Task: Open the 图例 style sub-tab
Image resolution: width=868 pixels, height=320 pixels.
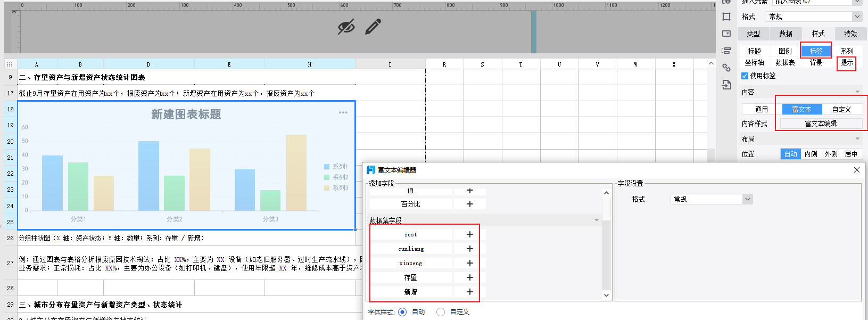Action: click(x=786, y=51)
